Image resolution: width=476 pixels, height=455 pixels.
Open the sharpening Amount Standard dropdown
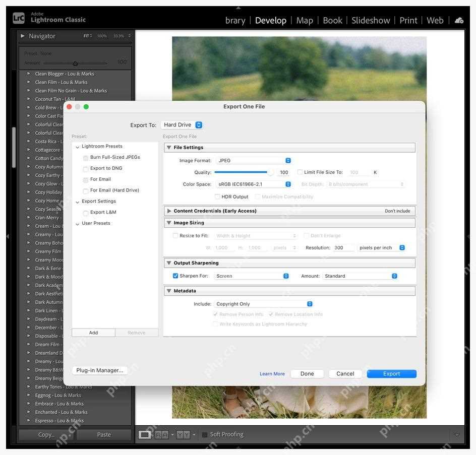click(x=360, y=276)
